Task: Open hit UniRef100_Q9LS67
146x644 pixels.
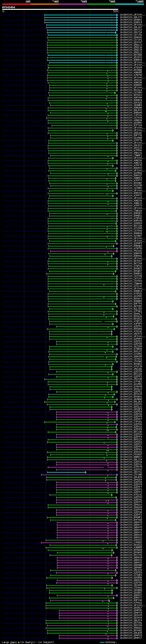Action: (131, 27)
